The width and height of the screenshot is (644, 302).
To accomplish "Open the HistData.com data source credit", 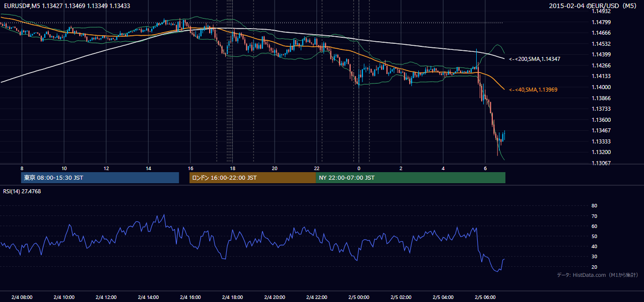I will pos(598,275).
